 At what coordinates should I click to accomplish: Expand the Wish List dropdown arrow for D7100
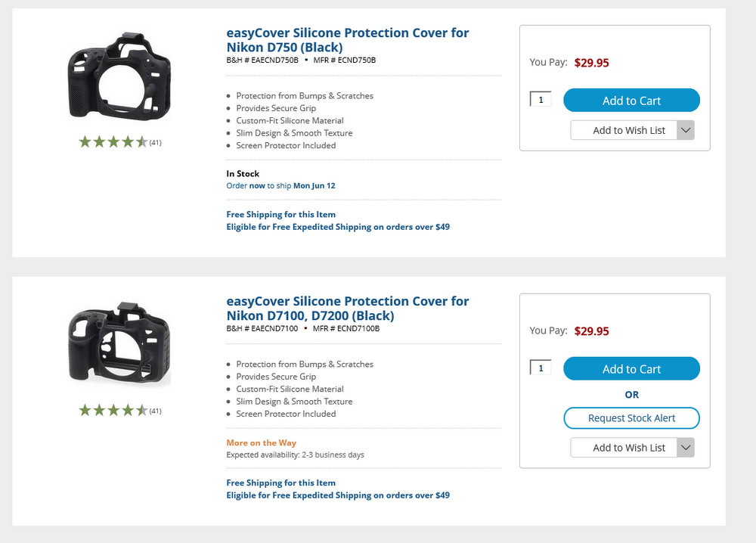click(x=685, y=448)
